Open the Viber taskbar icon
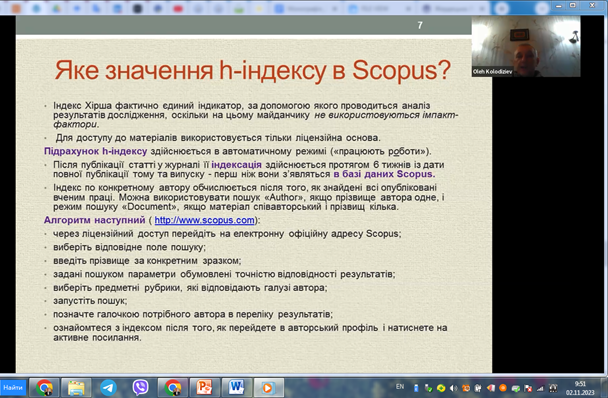 pos(140,387)
